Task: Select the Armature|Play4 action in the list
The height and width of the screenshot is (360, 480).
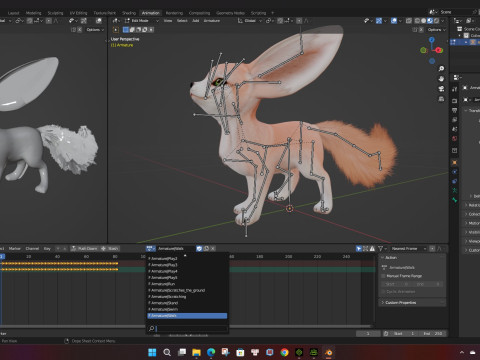Action: click(x=187, y=271)
